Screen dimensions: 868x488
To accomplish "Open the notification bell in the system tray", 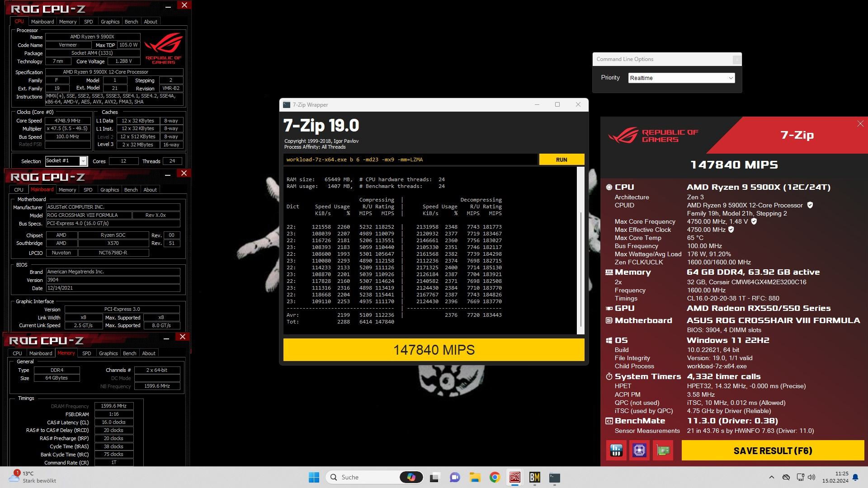I will [855, 477].
